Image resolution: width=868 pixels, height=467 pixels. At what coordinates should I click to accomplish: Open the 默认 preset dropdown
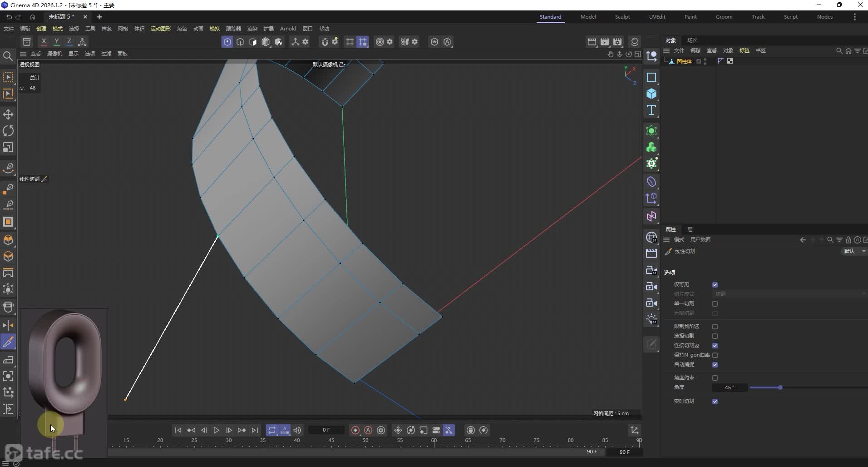pos(854,251)
